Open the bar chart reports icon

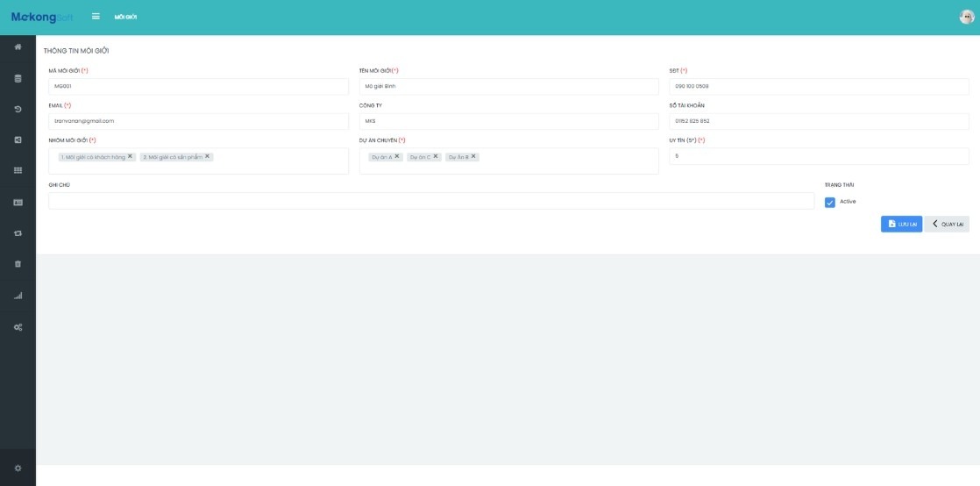tap(18, 296)
